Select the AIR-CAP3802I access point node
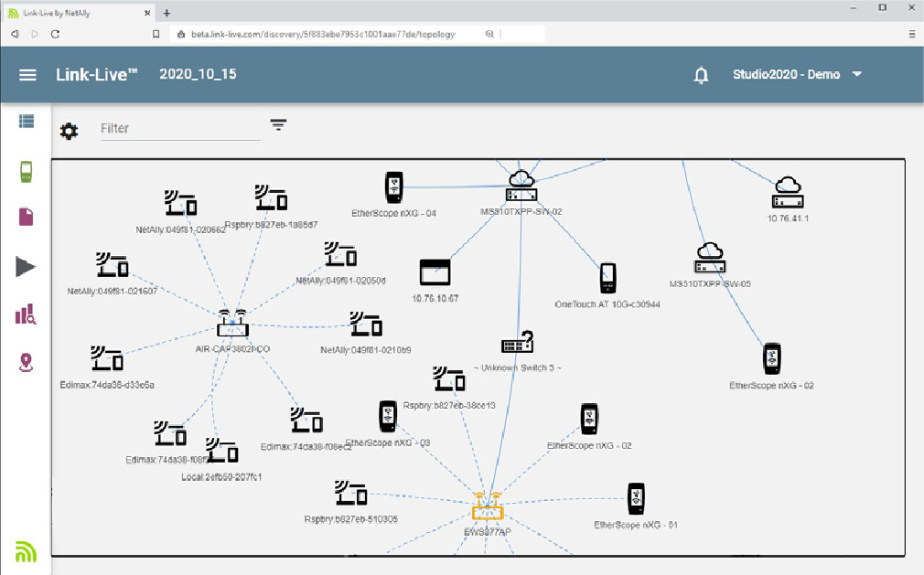 pos(232,323)
